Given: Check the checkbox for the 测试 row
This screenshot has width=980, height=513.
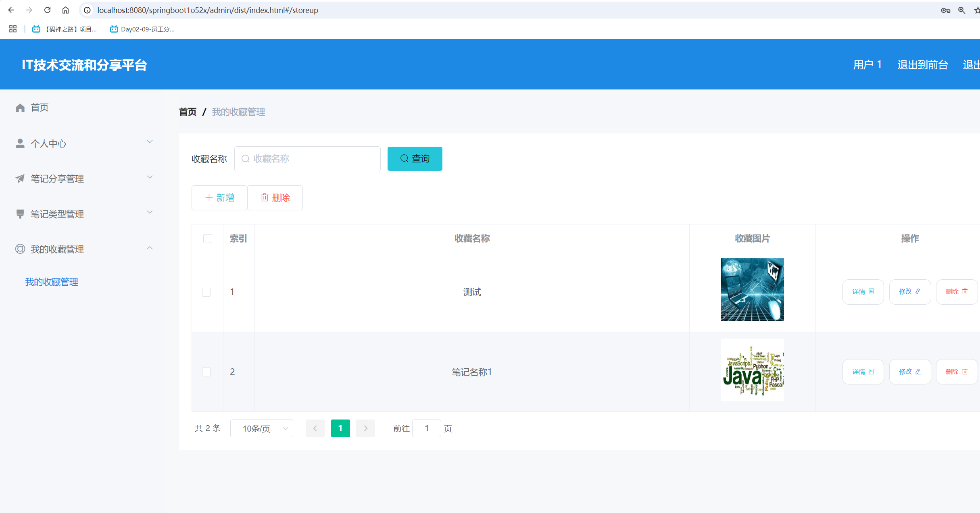Looking at the screenshot, I should click(206, 292).
